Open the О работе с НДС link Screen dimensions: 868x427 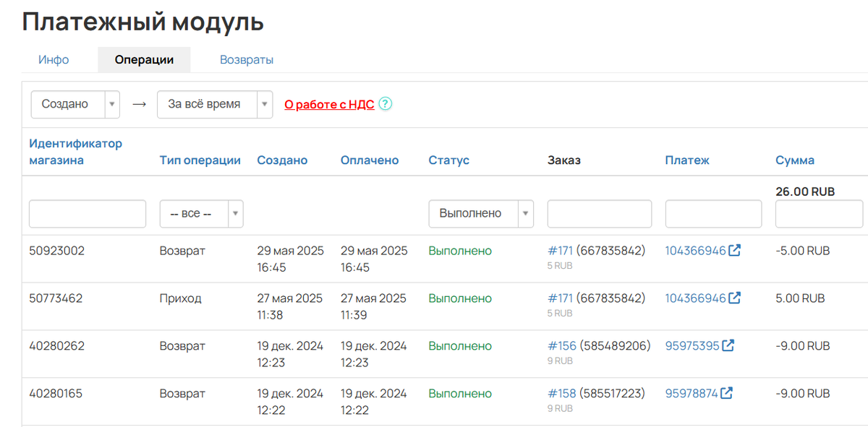(329, 104)
